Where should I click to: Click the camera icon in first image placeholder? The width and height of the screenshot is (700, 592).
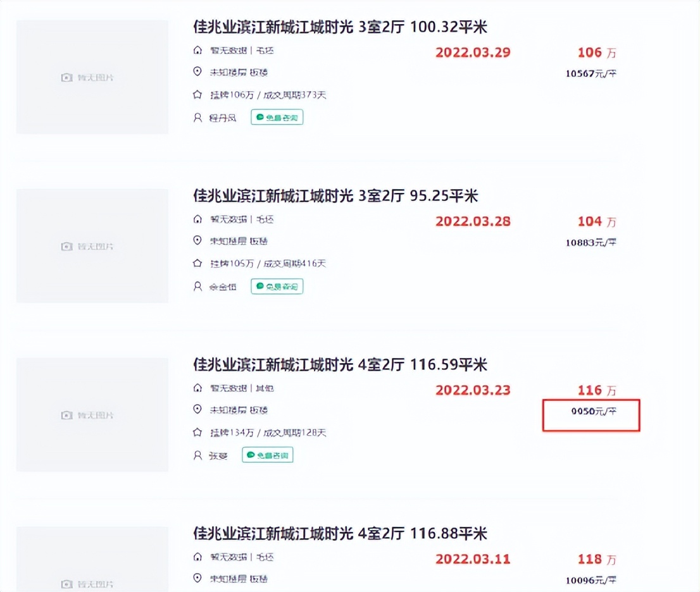(x=66, y=77)
